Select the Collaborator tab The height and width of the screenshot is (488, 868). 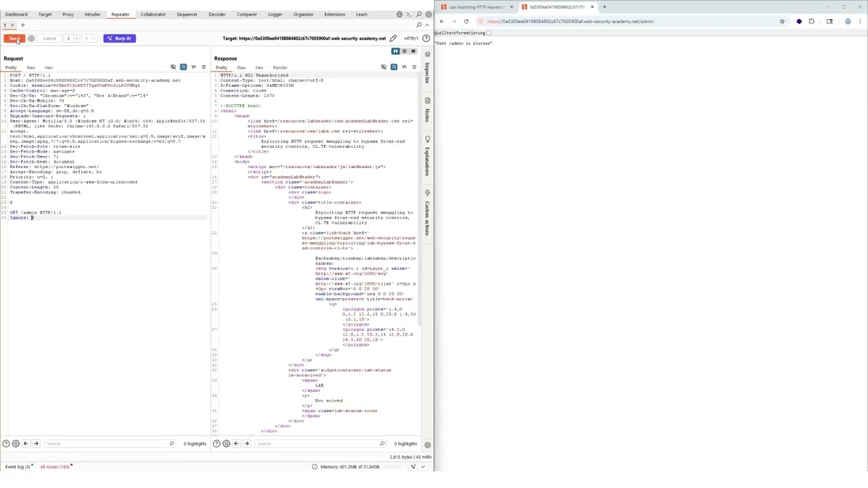coord(153,14)
